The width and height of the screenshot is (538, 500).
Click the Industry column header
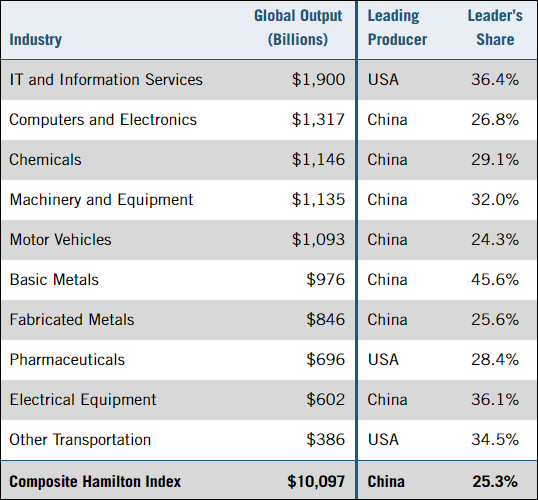tap(36, 39)
